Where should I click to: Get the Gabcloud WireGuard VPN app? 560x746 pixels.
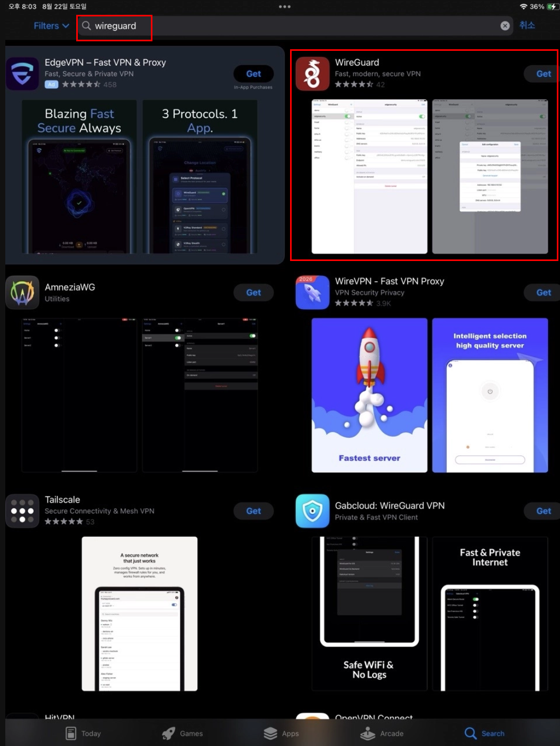pyautogui.click(x=543, y=511)
